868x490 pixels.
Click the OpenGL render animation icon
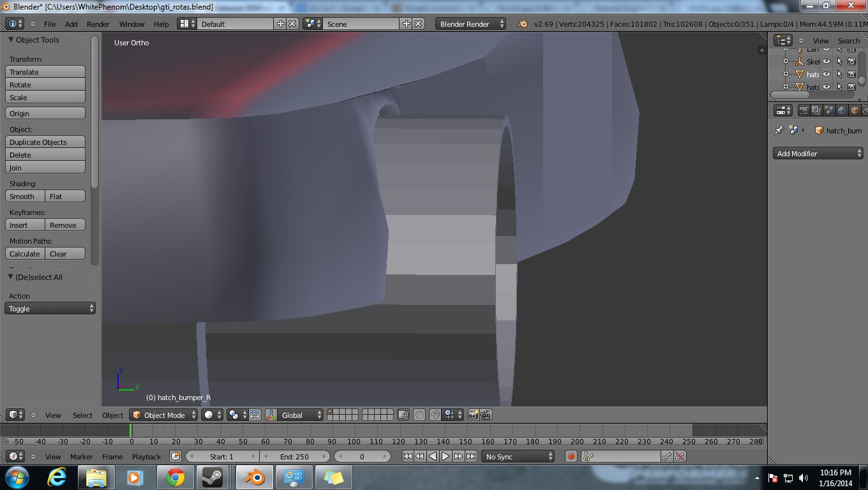486,415
